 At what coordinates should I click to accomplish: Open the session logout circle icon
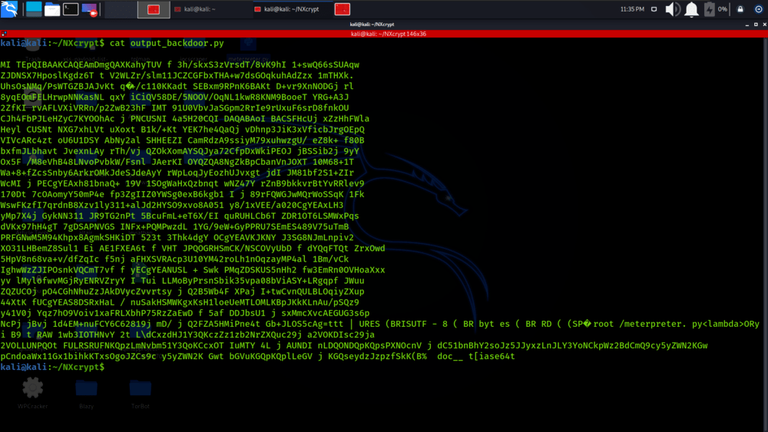click(x=758, y=9)
